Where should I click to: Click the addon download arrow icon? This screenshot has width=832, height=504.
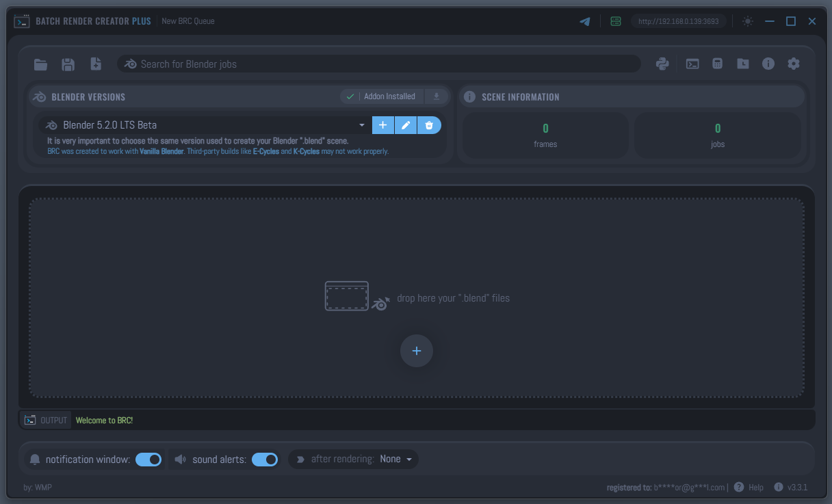point(437,96)
